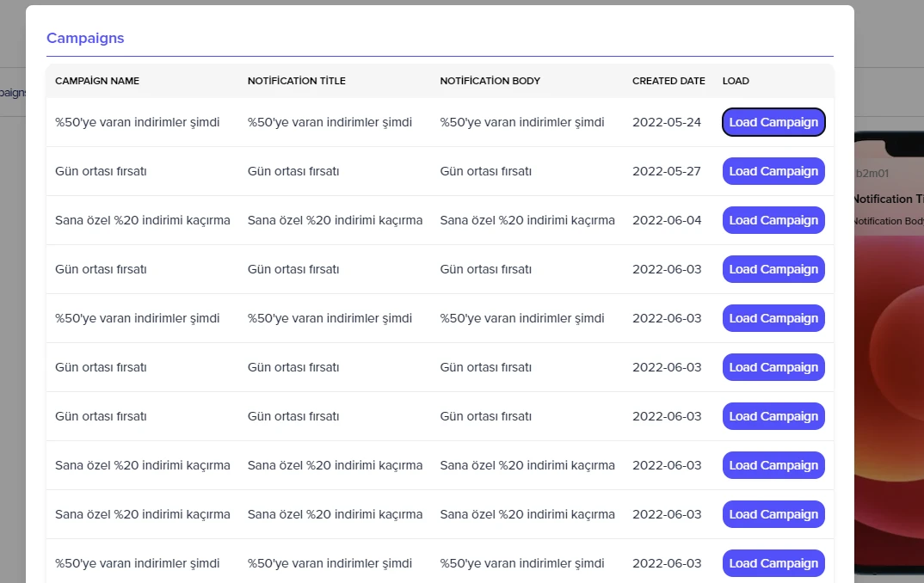
Task: Click the CREATED DATE column header
Action: (668, 81)
